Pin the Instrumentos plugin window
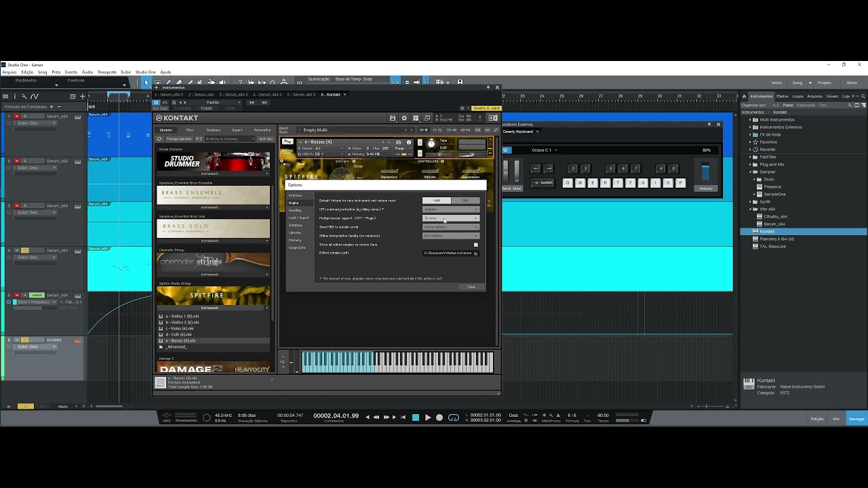This screenshot has width=868, height=488. (x=488, y=87)
